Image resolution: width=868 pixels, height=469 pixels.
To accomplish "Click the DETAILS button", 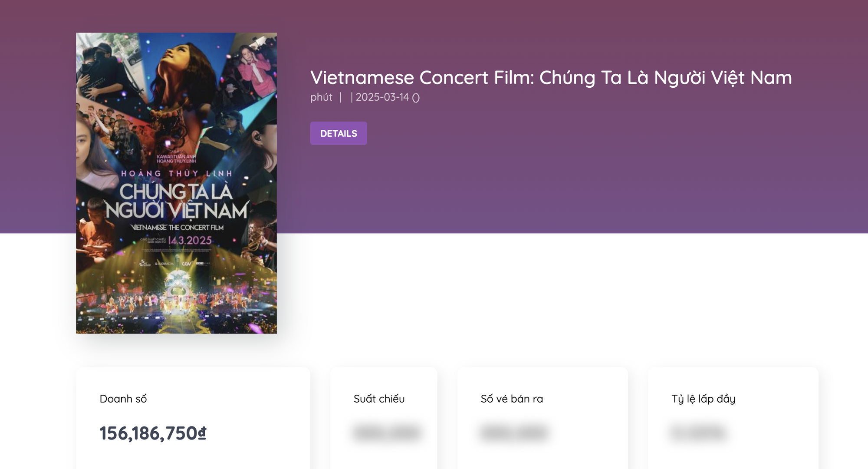I will [x=339, y=133].
